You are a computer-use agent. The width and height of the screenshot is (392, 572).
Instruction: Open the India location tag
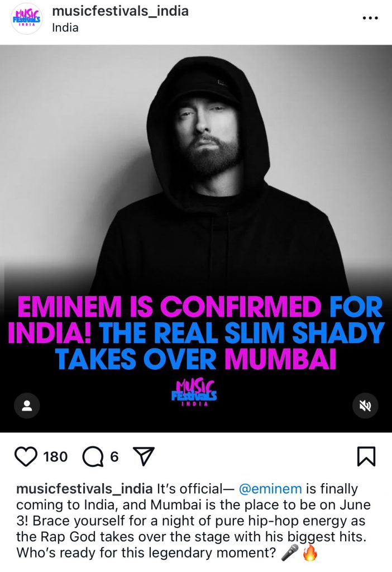point(65,28)
